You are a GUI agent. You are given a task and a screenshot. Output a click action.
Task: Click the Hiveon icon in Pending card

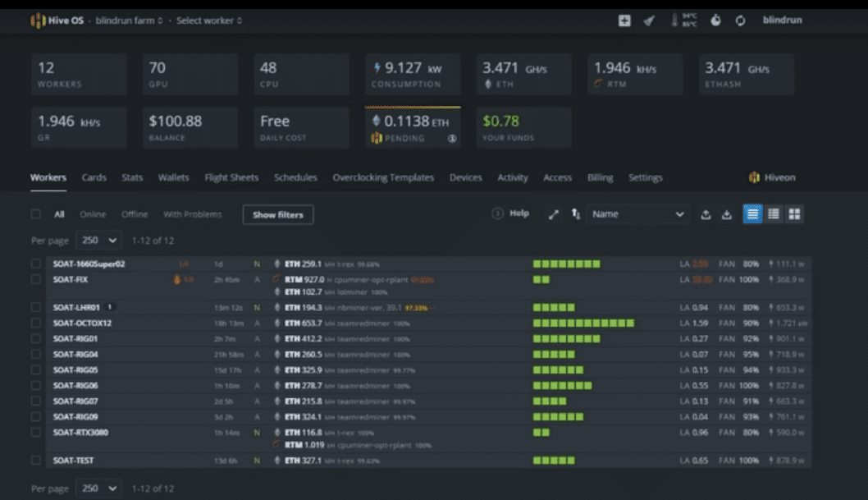click(x=377, y=138)
